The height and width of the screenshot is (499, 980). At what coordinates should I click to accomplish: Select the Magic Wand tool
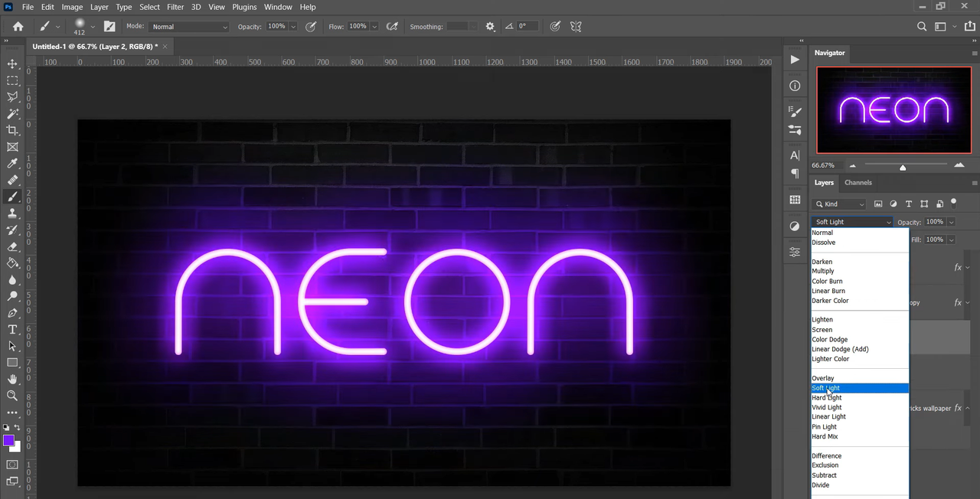[12, 113]
